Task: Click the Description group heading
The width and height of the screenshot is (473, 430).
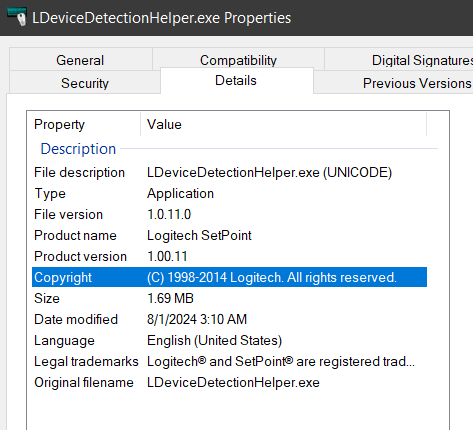Action: tap(78, 148)
